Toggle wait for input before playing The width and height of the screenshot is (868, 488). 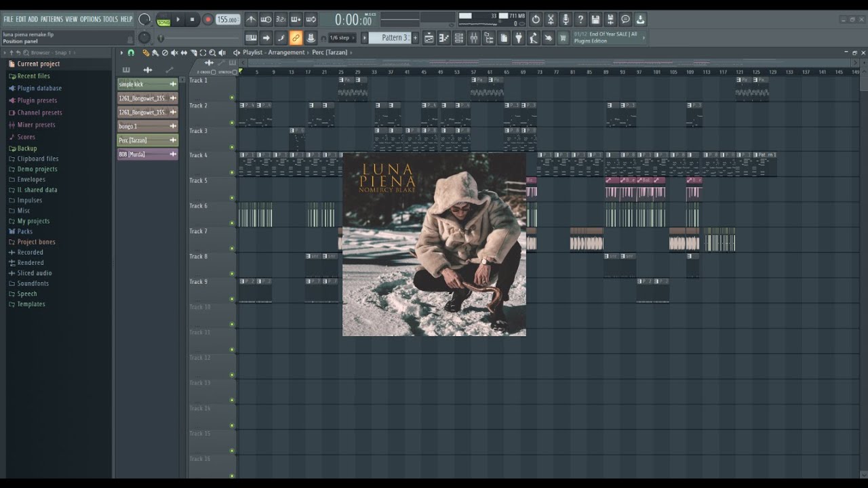(x=266, y=20)
